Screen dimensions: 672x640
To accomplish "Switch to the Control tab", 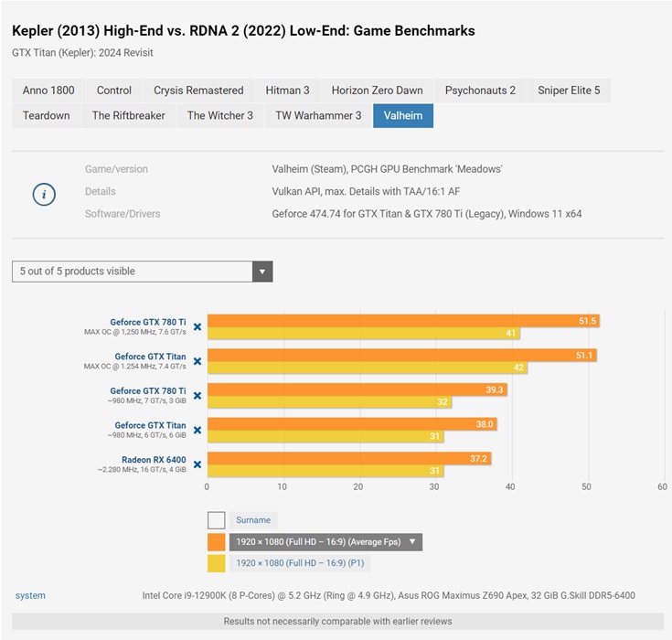I will pyautogui.click(x=114, y=91).
